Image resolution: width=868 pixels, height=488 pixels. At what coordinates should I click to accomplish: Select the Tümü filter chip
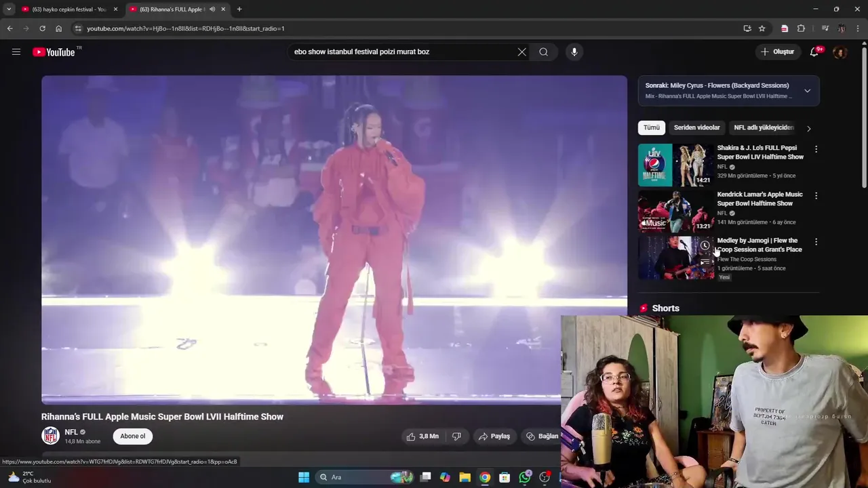point(652,127)
